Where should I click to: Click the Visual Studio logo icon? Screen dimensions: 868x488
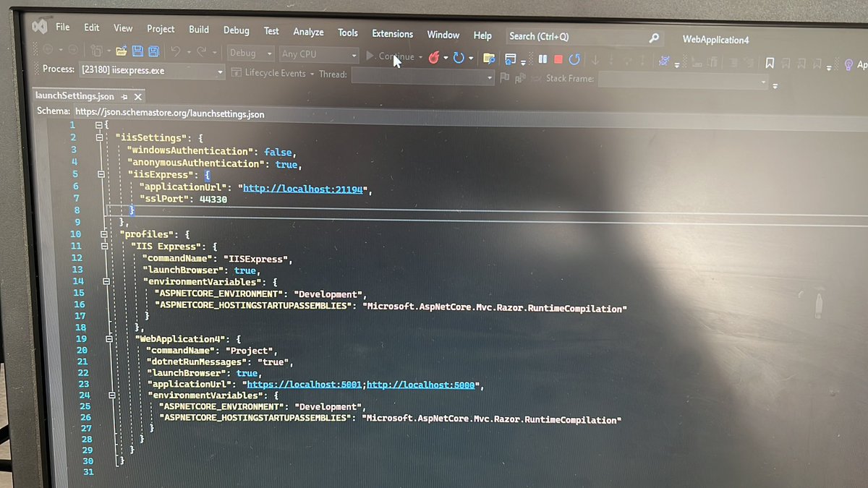[39, 27]
